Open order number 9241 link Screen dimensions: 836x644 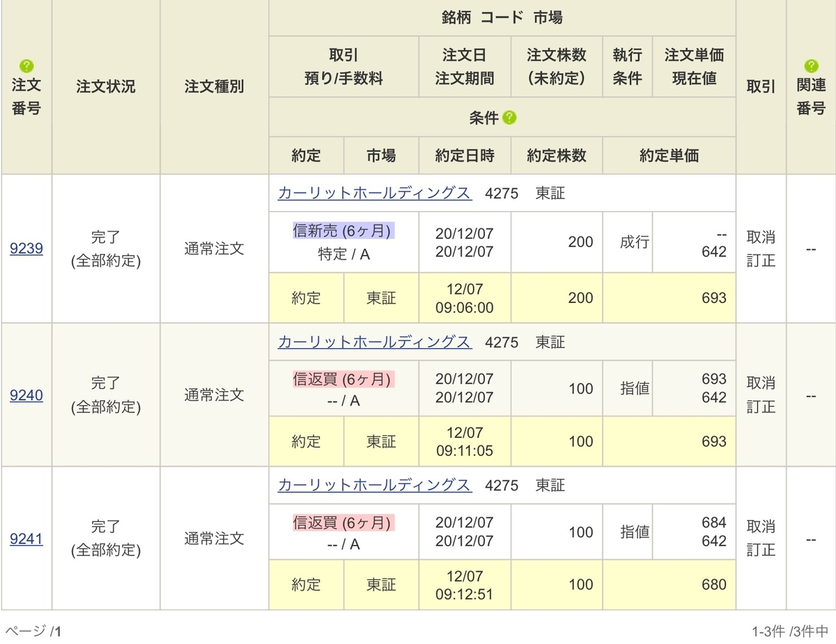pos(26,539)
